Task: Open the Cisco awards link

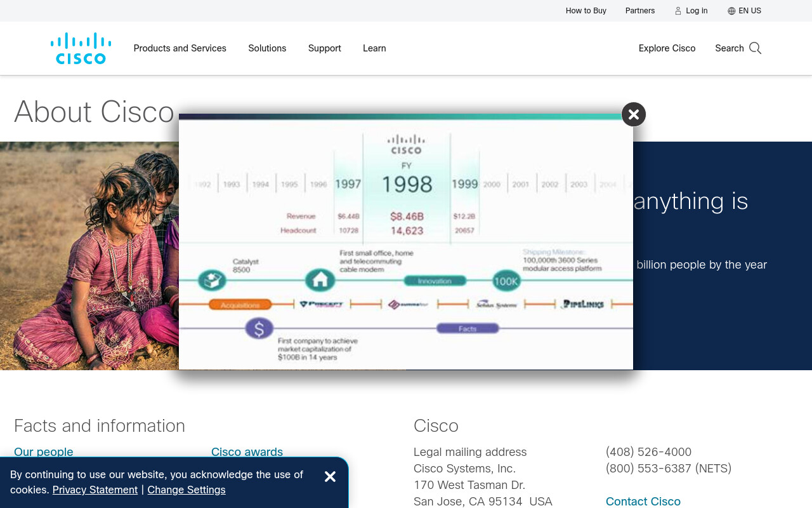Action: [x=247, y=452]
